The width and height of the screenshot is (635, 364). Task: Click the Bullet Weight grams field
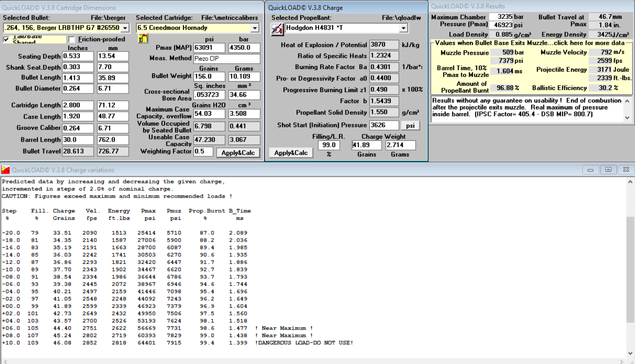(x=244, y=77)
